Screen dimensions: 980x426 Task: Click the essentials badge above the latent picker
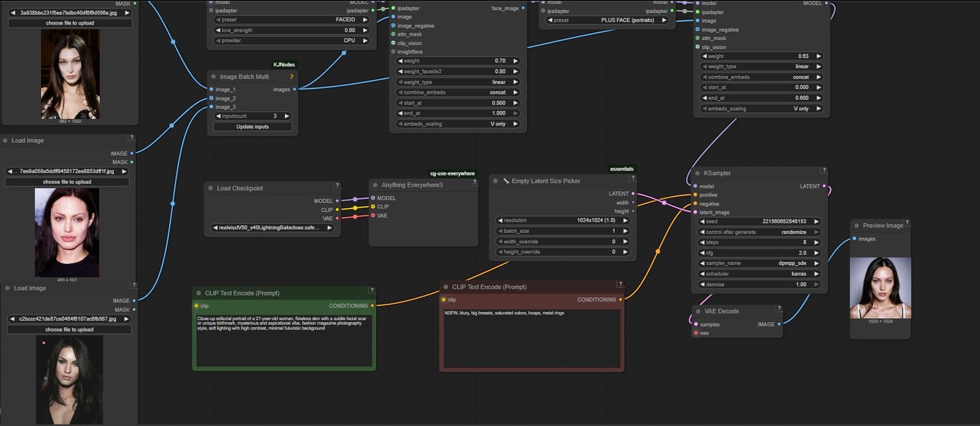(622, 169)
